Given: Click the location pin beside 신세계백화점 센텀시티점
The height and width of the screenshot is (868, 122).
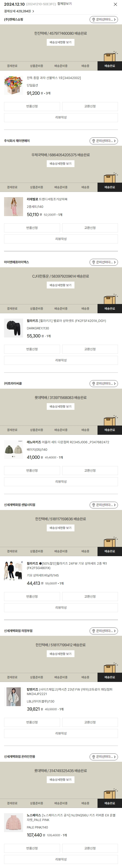Looking at the screenshot, I should pos(94,505).
